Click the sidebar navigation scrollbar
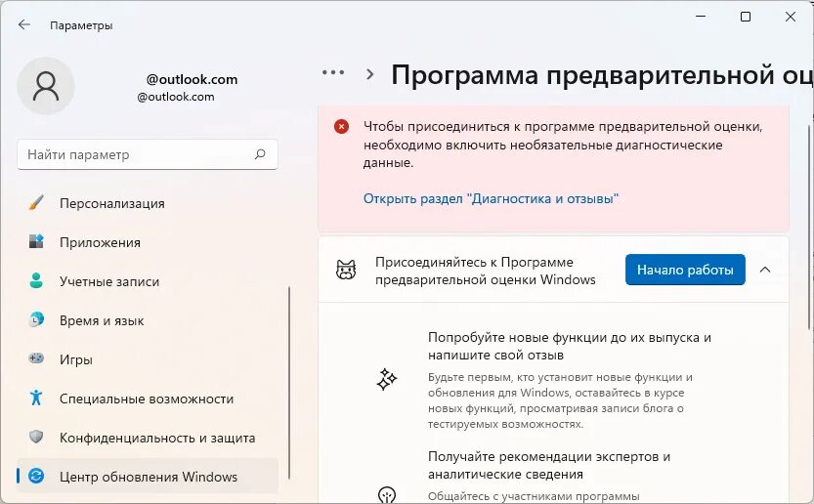 (x=289, y=383)
